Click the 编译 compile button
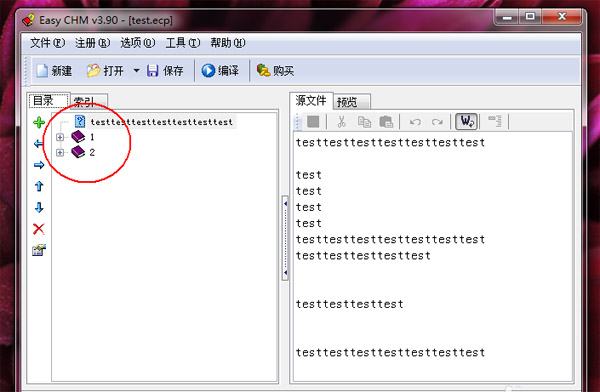Screen dimensions: 600x392 pos(220,70)
